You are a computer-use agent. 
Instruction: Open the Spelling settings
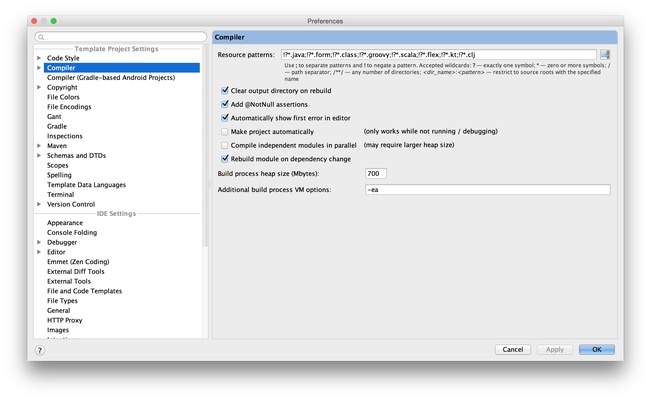59,175
